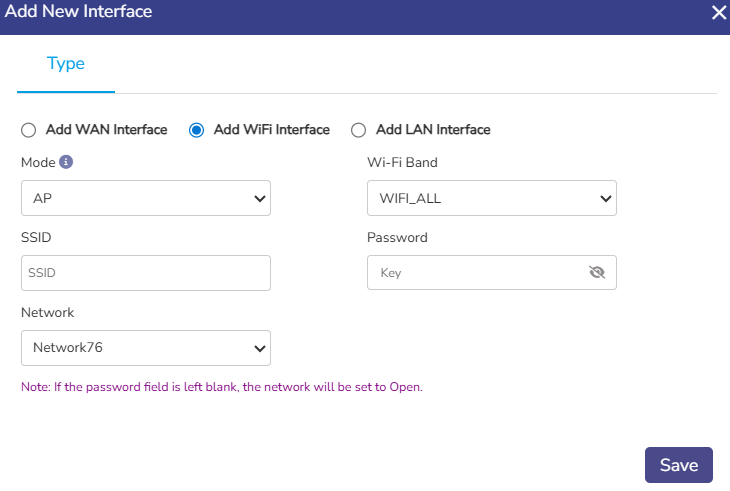Click the SSID field label
Image resolution: width=730 pixels, height=491 pixels.
(36, 237)
